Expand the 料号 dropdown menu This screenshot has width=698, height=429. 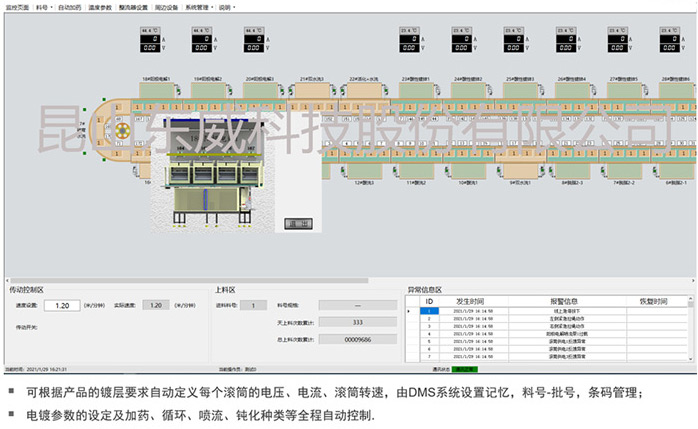coord(42,6)
